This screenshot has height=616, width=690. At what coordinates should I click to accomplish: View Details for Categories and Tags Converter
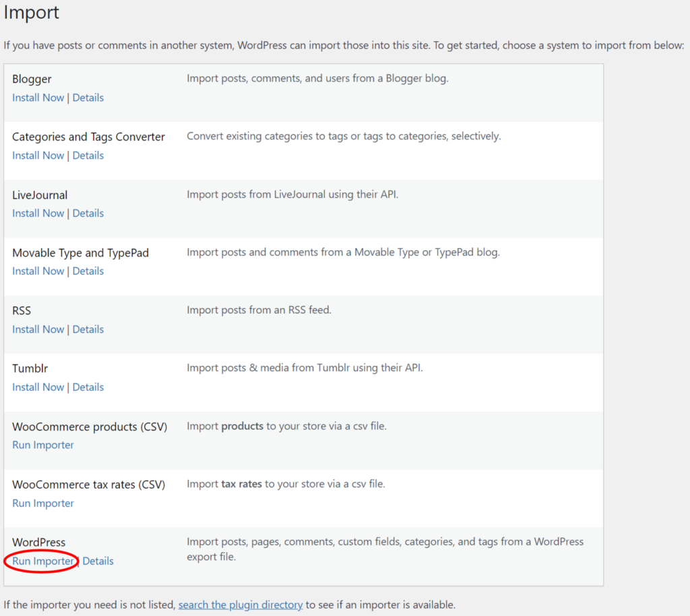pyautogui.click(x=88, y=155)
